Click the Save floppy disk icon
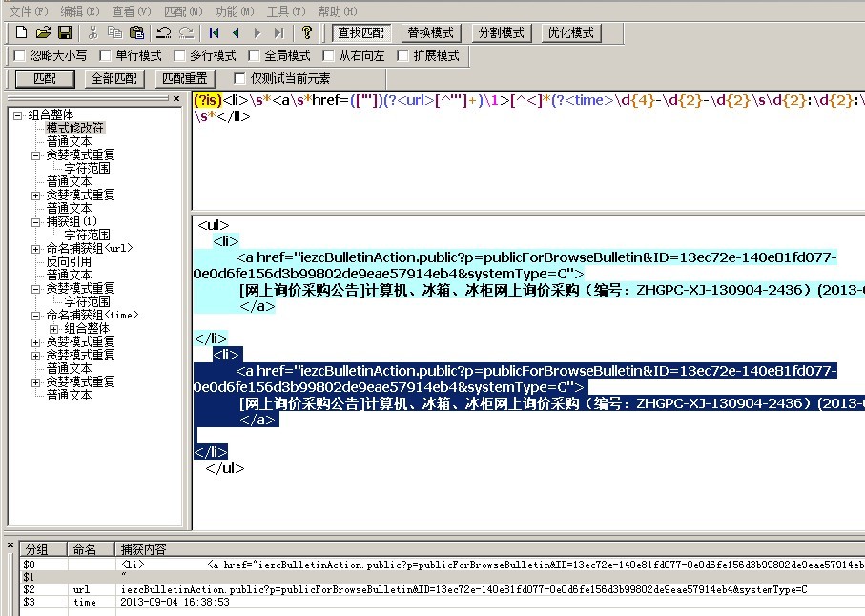 coord(65,33)
